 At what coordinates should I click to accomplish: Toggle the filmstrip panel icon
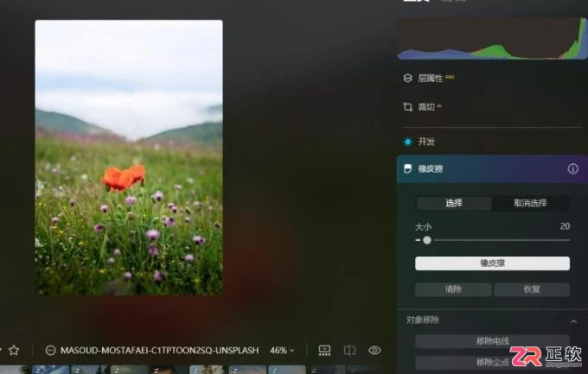pos(324,351)
